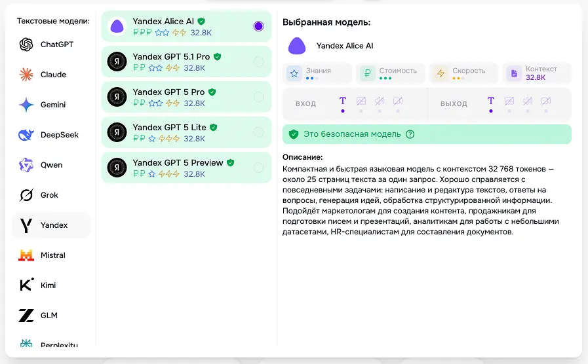
Task: Click the ChatGPT logo icon
Action: (x=26, y=45)
